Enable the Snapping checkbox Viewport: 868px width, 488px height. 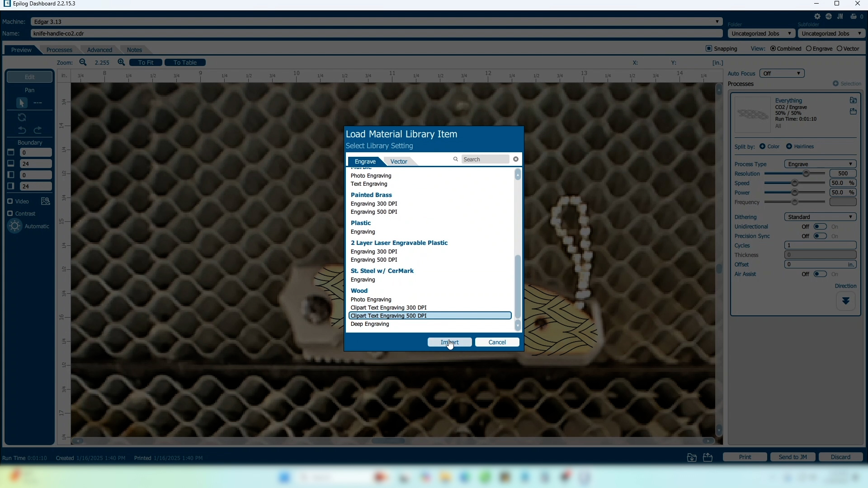pos(709,48)
